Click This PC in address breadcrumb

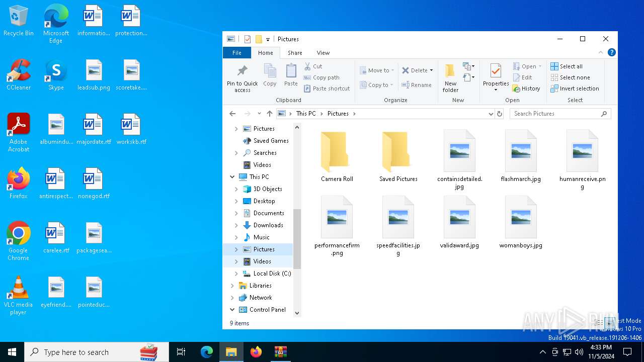[306, 114]
